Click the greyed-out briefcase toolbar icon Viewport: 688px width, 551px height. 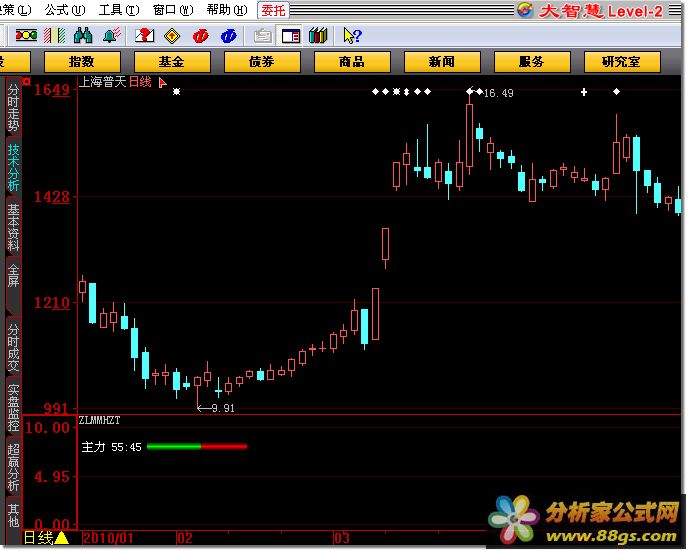point(263,36)
